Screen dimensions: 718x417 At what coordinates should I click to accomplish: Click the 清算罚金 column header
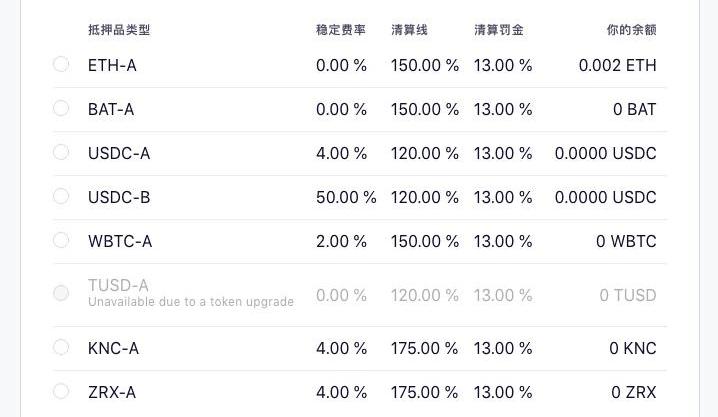(x=499, y=30)
